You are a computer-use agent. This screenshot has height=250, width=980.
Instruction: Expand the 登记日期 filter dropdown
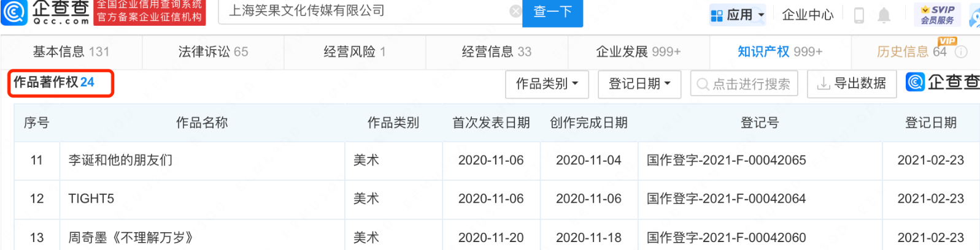click(x=639, y=84)
